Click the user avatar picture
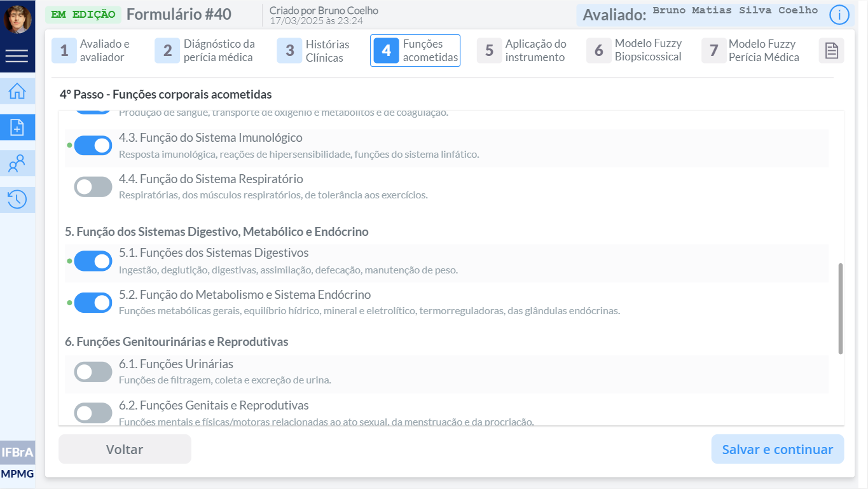Screen dimensions: 868x489 click(17, 19)
